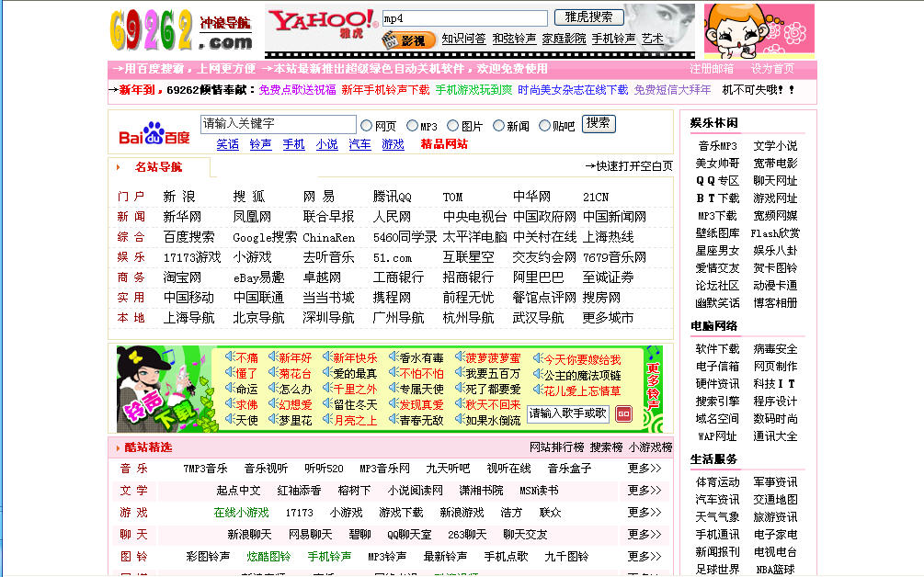Image resolution: width=924 pixels, height=577 pixels.
Task: Click the red GO ringtone search button
Action: 623,413
